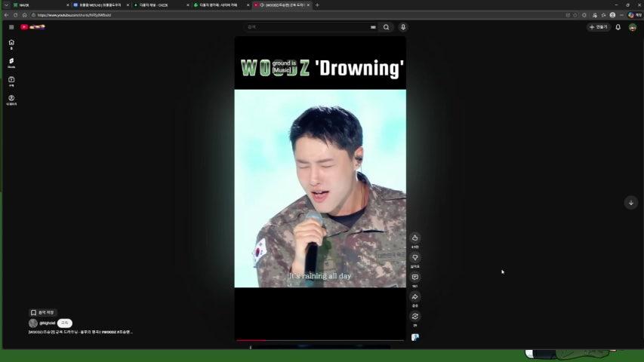
Task: Switch to the second browser tab
Action: coord(100,5)
